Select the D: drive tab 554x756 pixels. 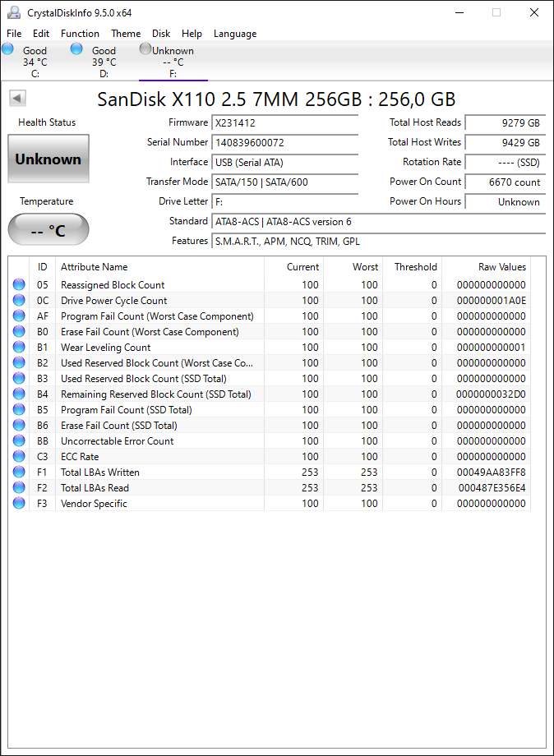click(x=104, y=62)
